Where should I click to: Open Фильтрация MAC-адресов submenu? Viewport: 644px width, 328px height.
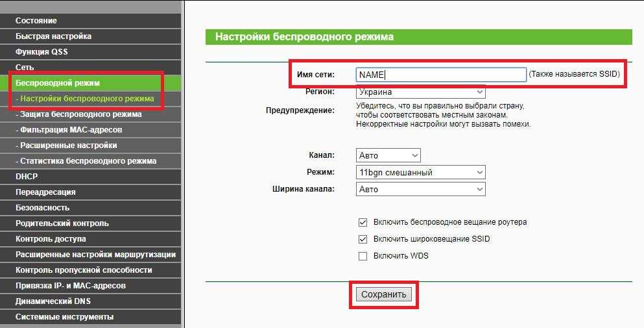(90, 130)
